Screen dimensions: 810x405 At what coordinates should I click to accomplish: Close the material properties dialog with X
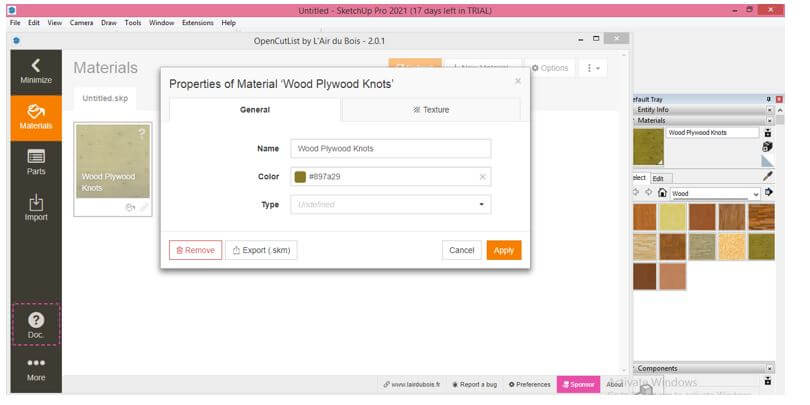[x=518, y=81]
